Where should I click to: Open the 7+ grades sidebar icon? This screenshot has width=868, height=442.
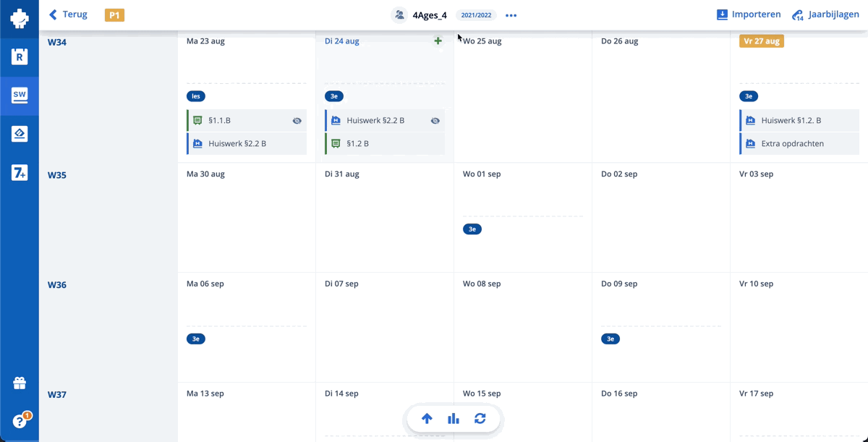click(x=20, y=172)
